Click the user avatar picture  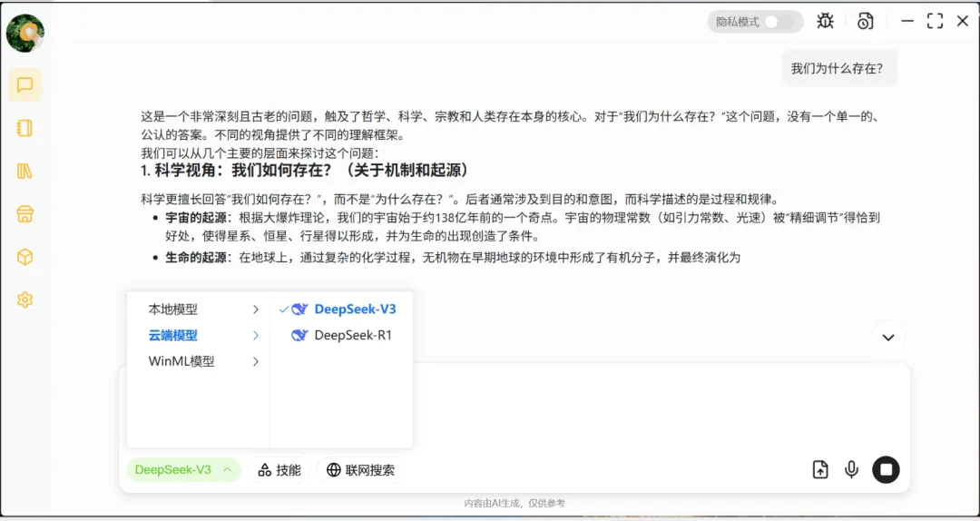[25, 34]
